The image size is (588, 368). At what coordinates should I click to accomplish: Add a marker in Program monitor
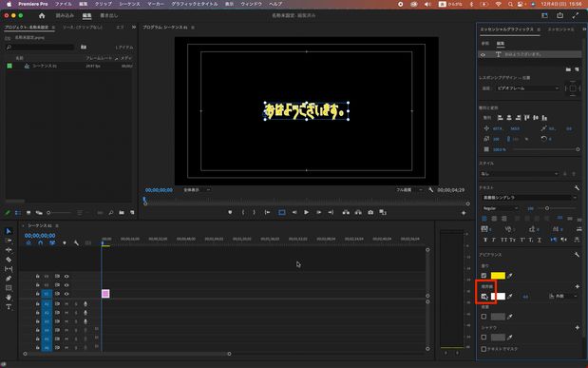230,213
